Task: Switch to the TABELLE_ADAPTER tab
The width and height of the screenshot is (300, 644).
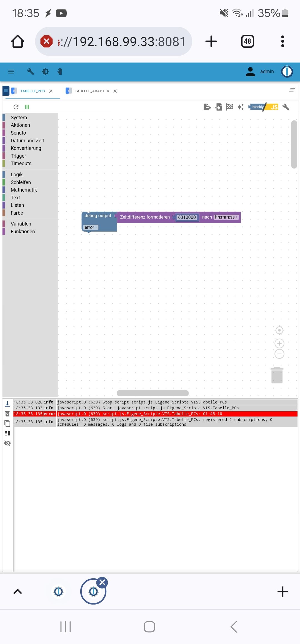Action: click(x=92, y=91)
